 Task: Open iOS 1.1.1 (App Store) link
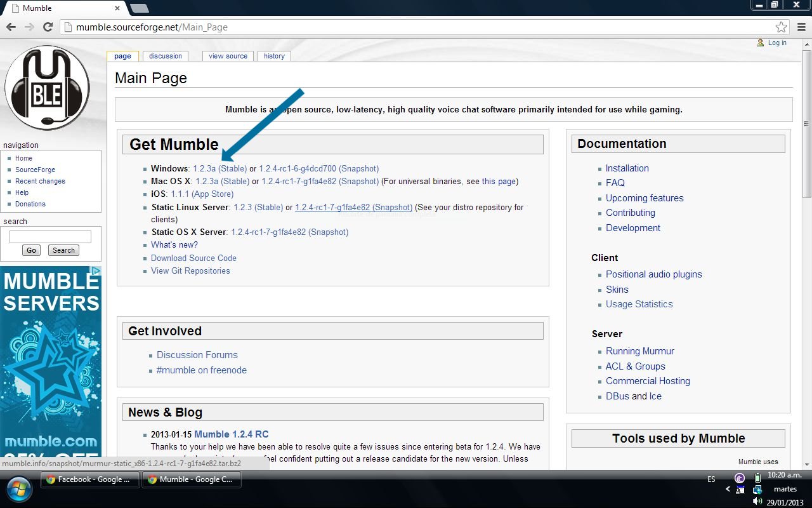point(202,194)
